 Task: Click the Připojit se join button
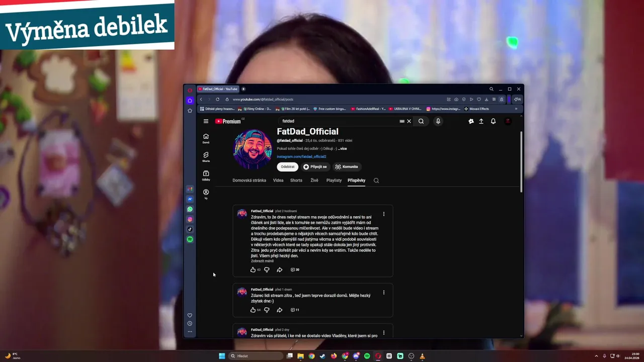[315, 167]
